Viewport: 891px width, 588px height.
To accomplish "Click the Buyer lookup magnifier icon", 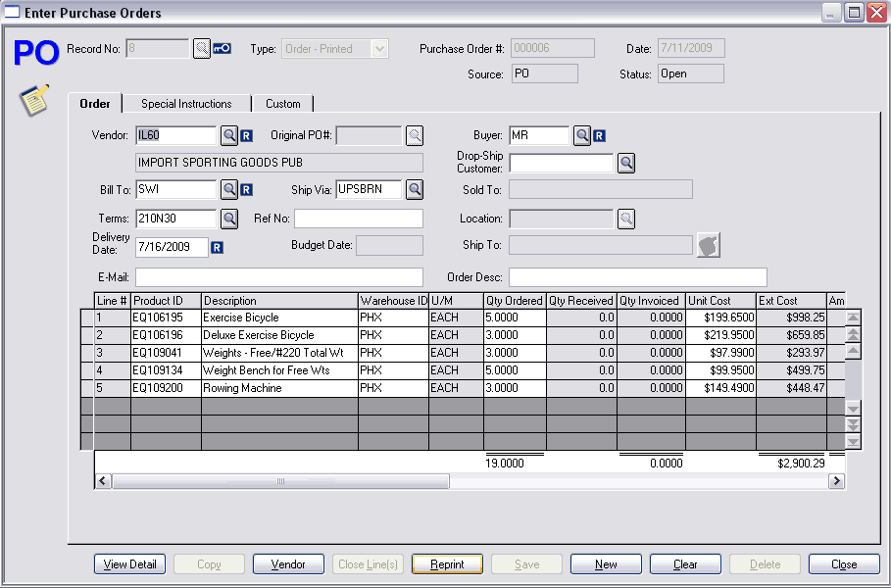I will pyautogui.click(x=581, y=135).
